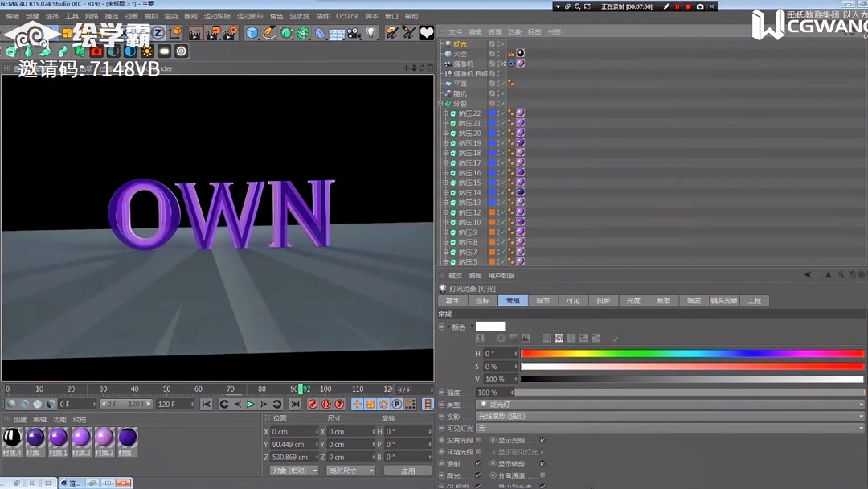Click the render to Picture Viewer icon
The image size is (868, 489).
(x=211, y=32)
